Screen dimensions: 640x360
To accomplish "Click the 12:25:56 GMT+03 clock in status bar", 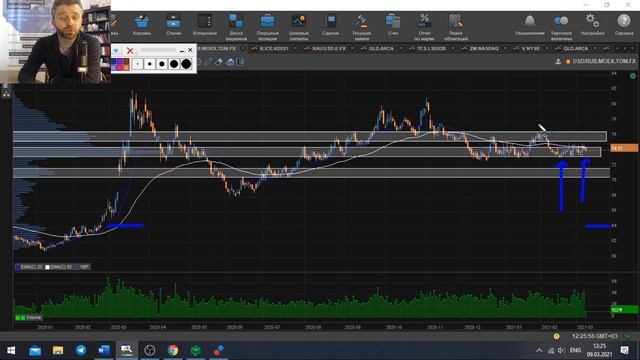I will click(595, 336).
